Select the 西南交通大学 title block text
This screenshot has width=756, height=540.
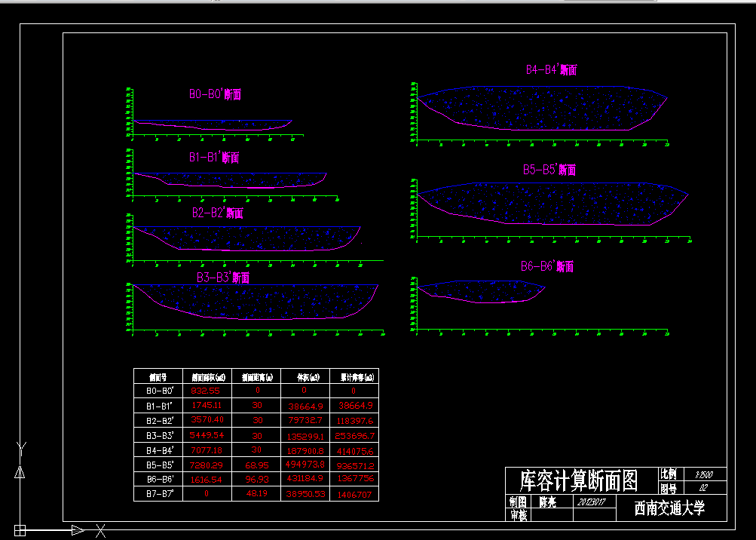click(x=669, y=508)
